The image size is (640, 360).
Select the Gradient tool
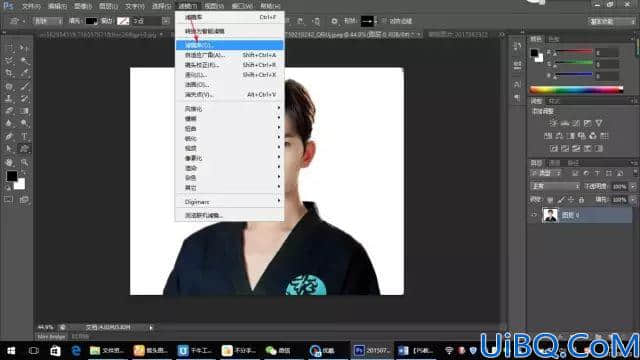[24, 111]
